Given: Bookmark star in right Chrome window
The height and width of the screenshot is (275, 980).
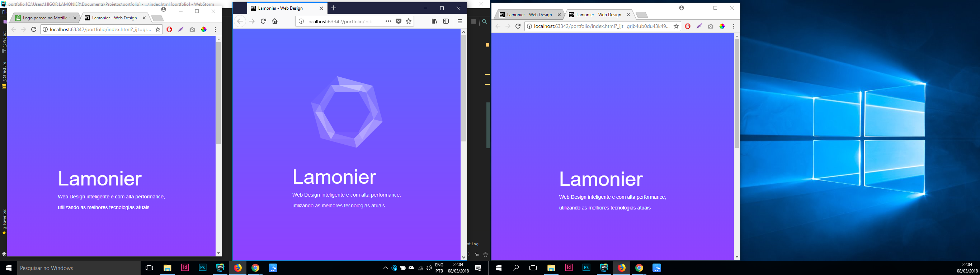Looking at the screenshot, I should 676,26.
